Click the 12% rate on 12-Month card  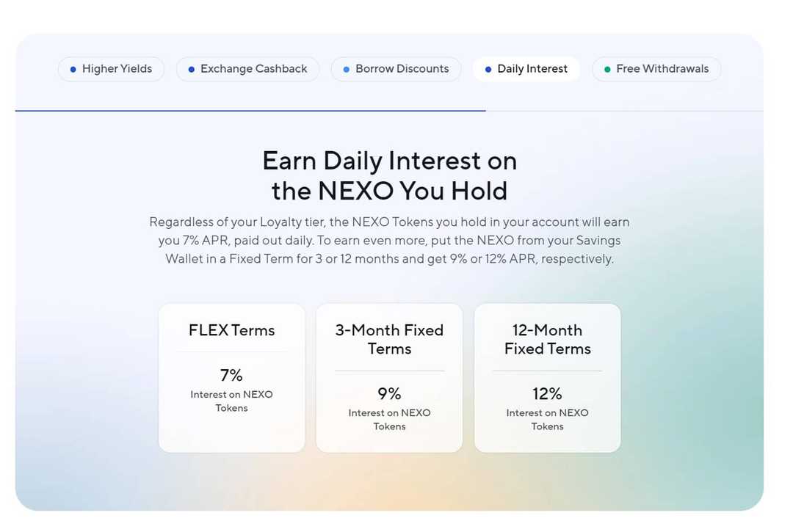click(x=547, y=393)
